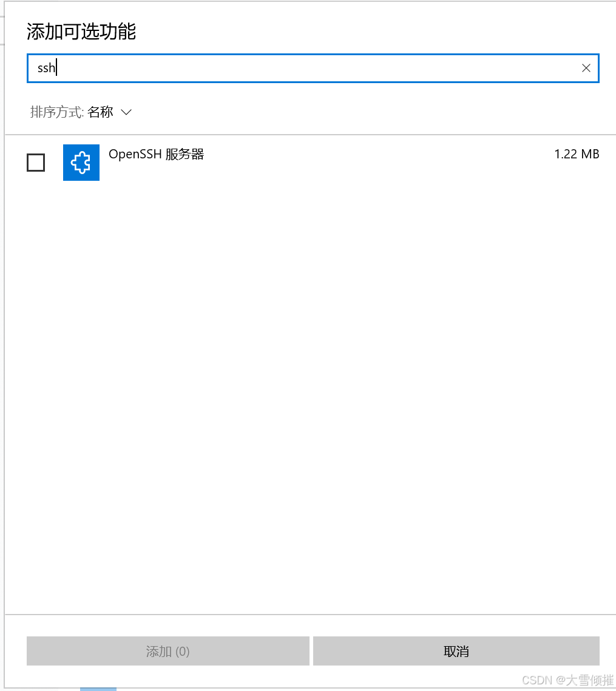The width and height of the screenshot is (616, 691).
Task: Click the 添加可选功能 dialog title
Action: click(x=81, y=32)
